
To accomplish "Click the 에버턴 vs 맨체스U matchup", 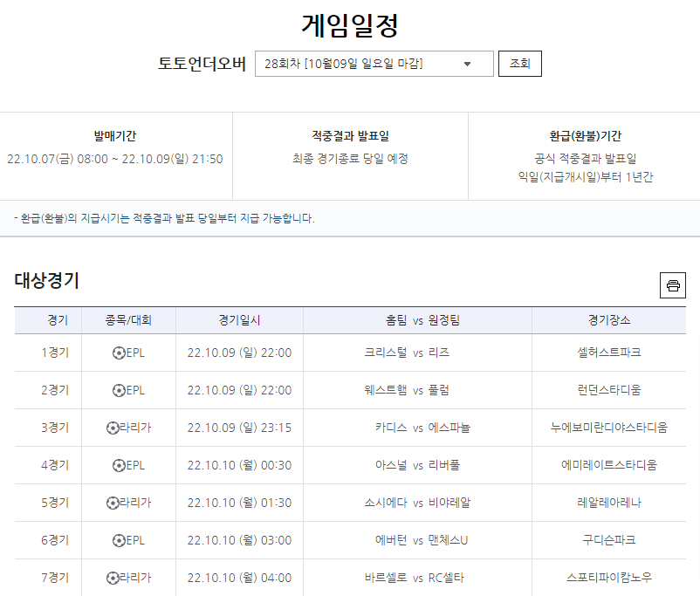I will pos(421,540).
